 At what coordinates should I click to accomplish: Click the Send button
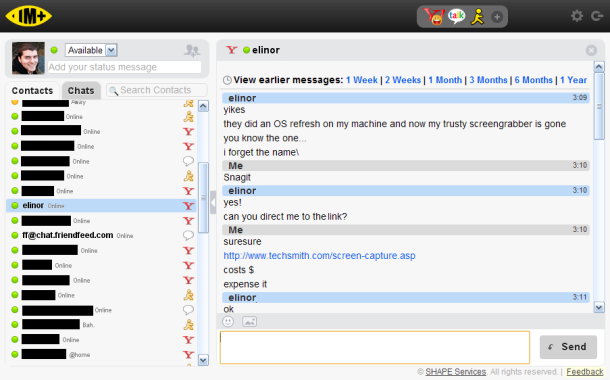coord(568,347)
